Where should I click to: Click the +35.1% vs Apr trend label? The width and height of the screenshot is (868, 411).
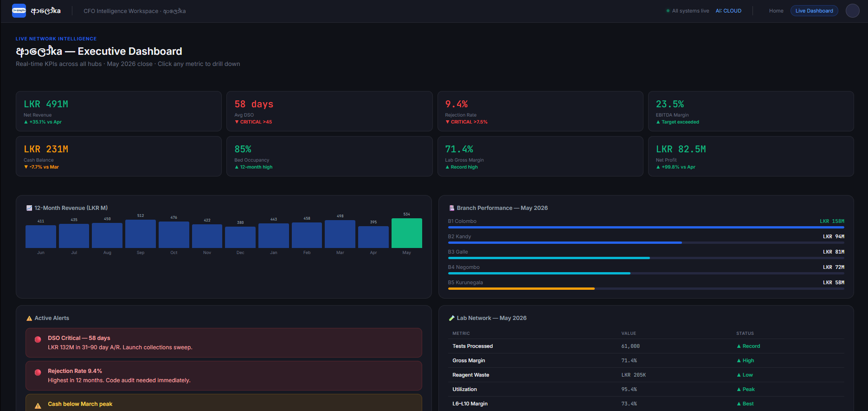click(43, 122)
